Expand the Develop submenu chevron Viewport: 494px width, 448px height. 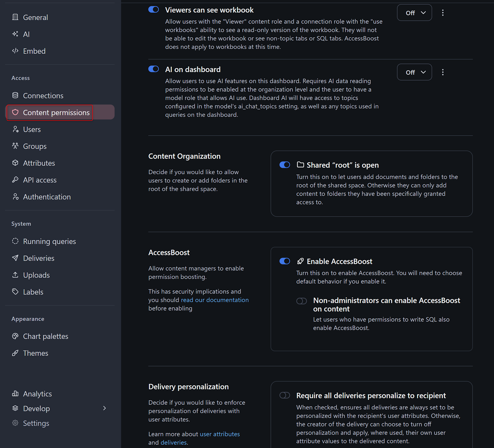[x=104, y=408]
